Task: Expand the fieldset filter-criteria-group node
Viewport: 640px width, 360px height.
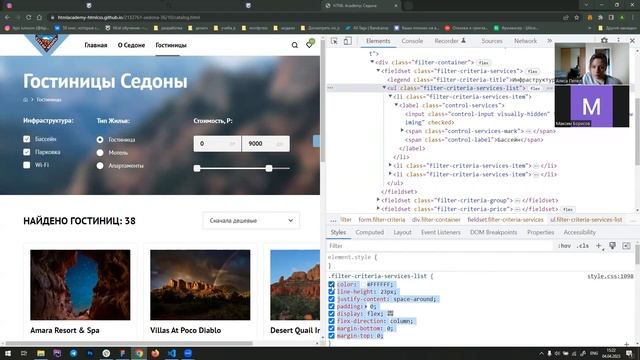Action: click(x=378, y=200)
